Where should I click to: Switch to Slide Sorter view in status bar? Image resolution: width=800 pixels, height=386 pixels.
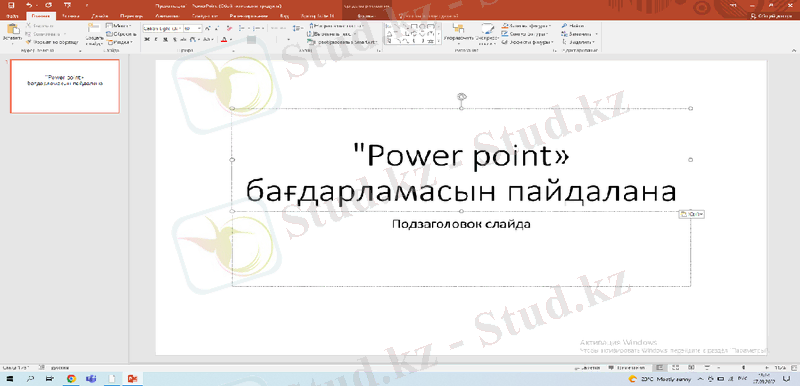coord(675,367)
